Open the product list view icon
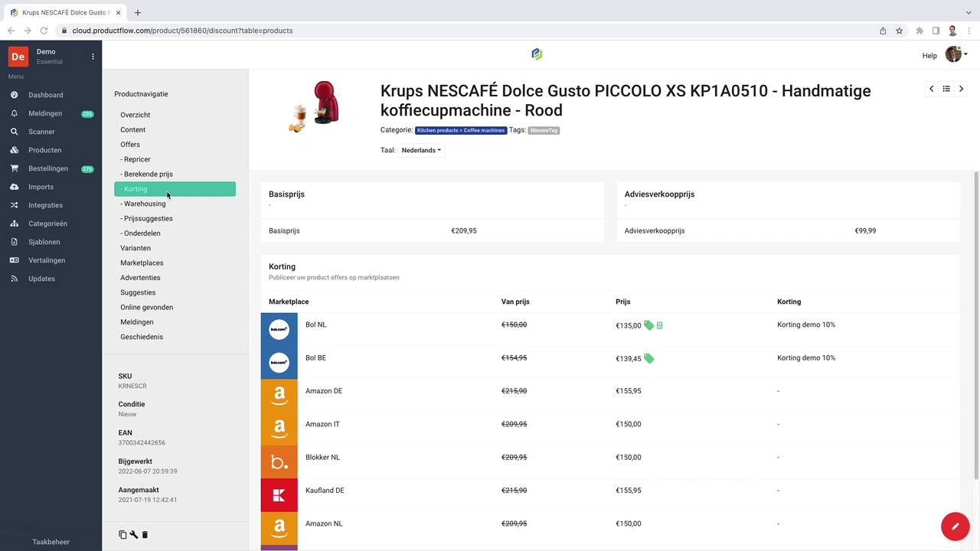The image size is (980, 551). click(946, 89)
